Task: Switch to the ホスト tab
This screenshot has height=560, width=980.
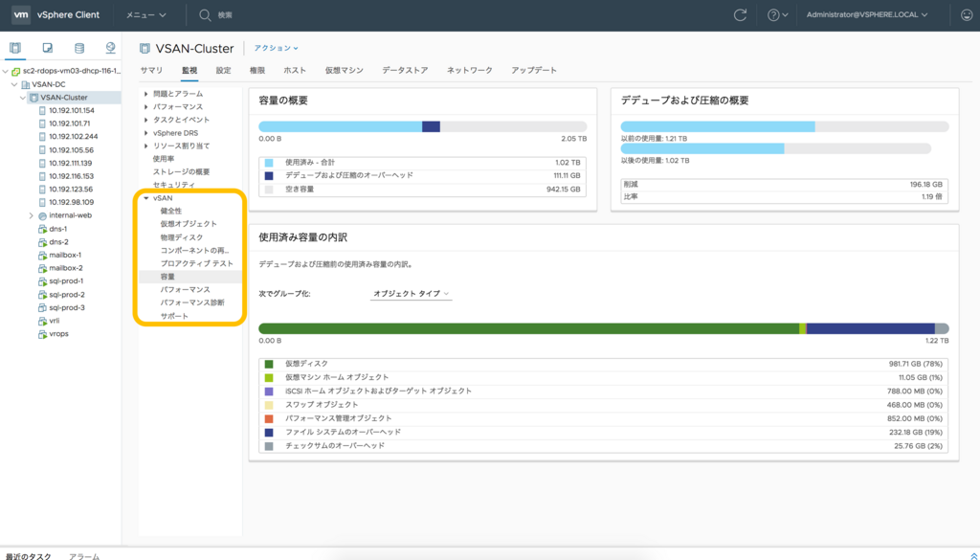Action: [295, 71]
